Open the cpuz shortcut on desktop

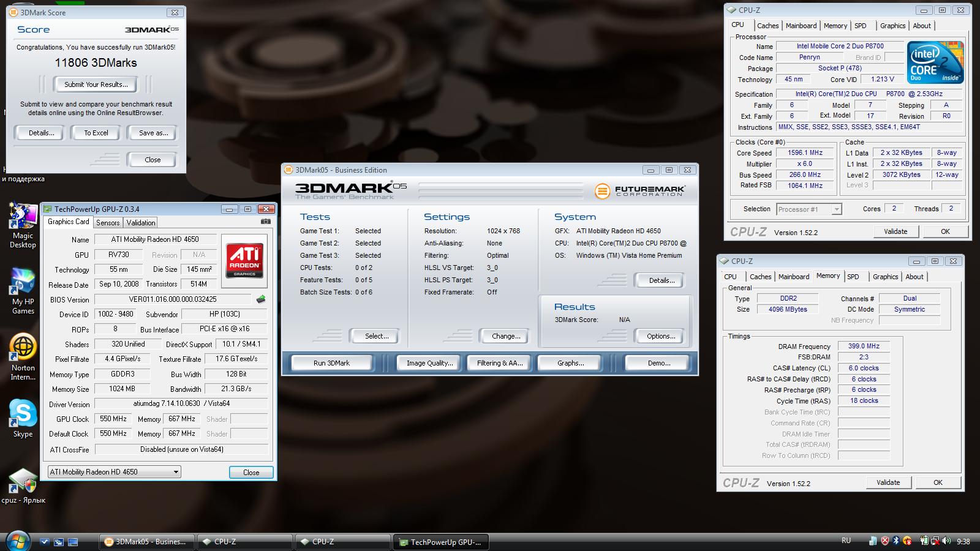[x=23, y=485]
